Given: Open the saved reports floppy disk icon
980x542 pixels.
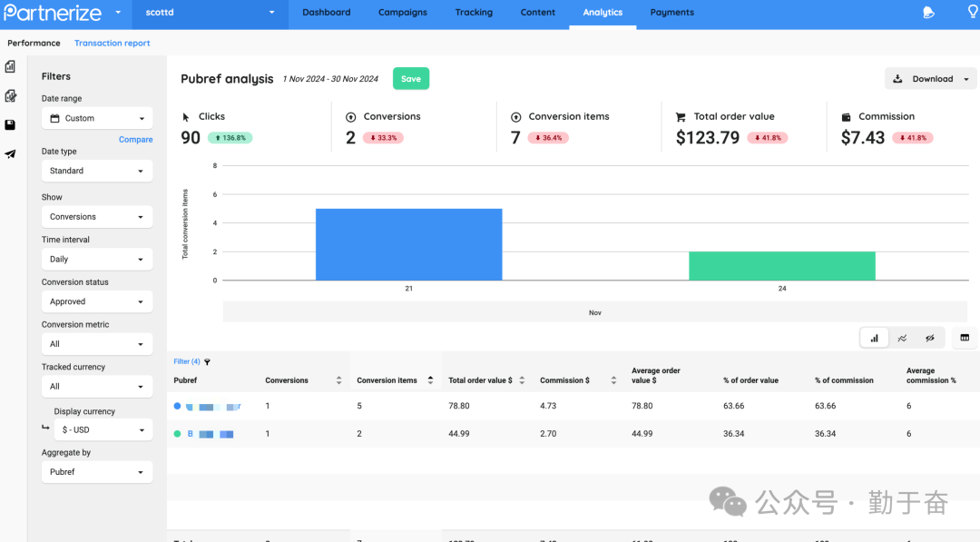Looking at the screenshot, I should click(10, 125).
